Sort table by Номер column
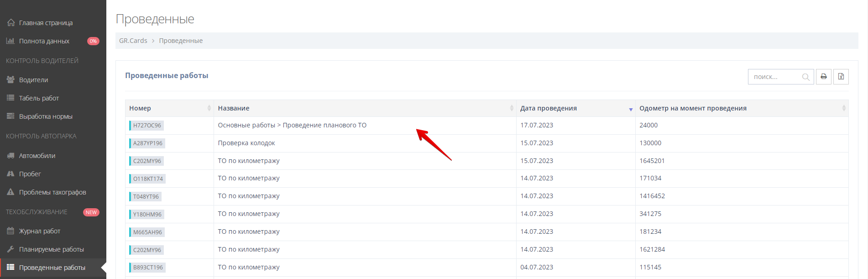Viewport: 868px width, 279px height. (x=209, y=108)
